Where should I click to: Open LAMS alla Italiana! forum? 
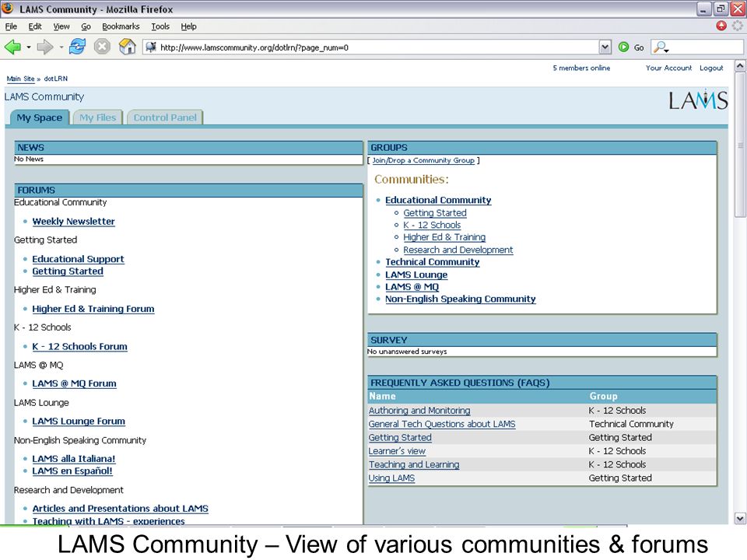(74, 459)
